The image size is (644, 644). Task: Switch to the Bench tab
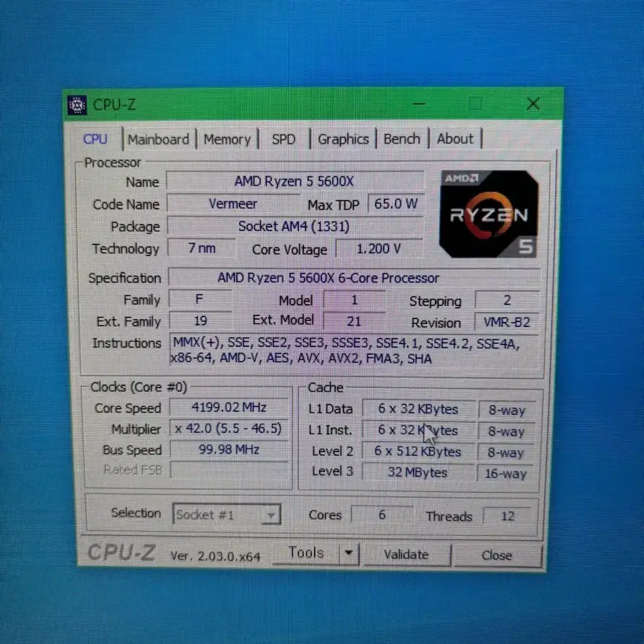click(401, 139)
